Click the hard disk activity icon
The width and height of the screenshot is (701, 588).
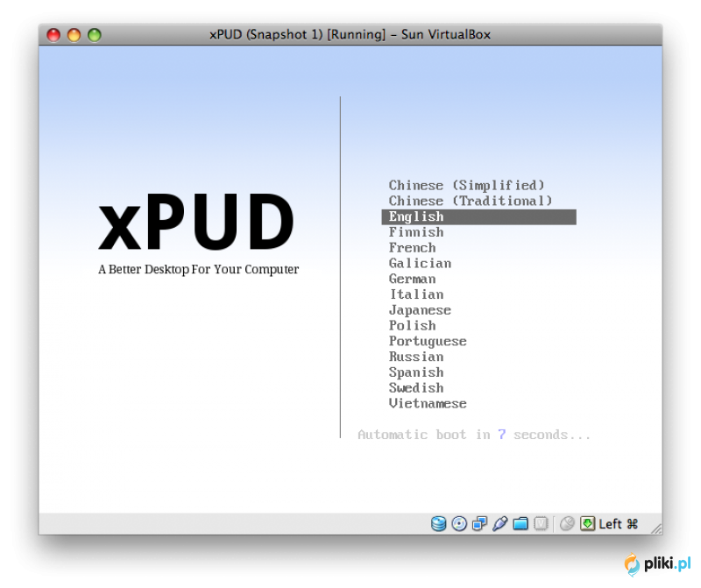point(438,523)
